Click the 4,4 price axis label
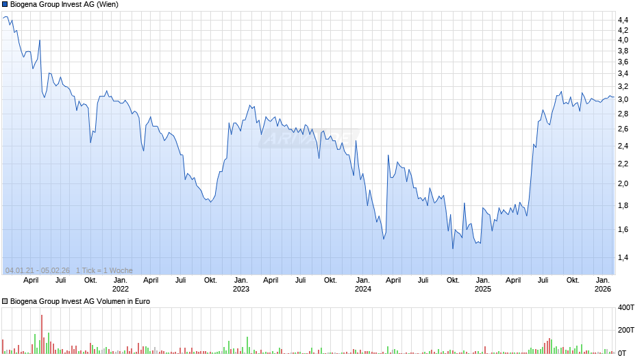The height and width of the screenshot is (360, 644). [x=623, y=20]
